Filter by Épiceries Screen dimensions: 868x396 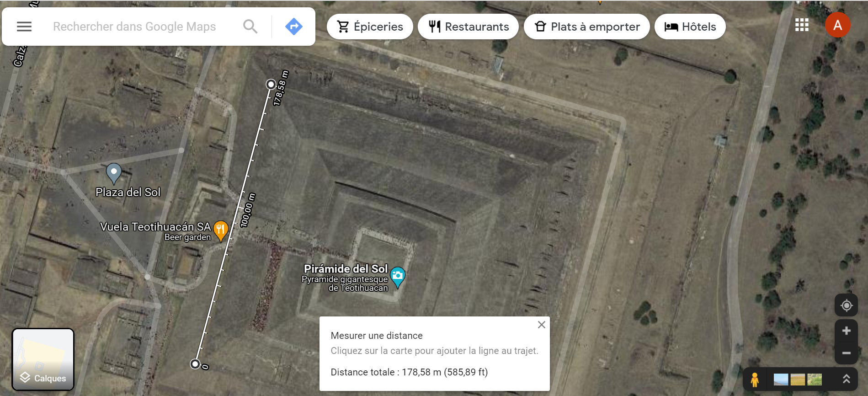click(370, 27)
